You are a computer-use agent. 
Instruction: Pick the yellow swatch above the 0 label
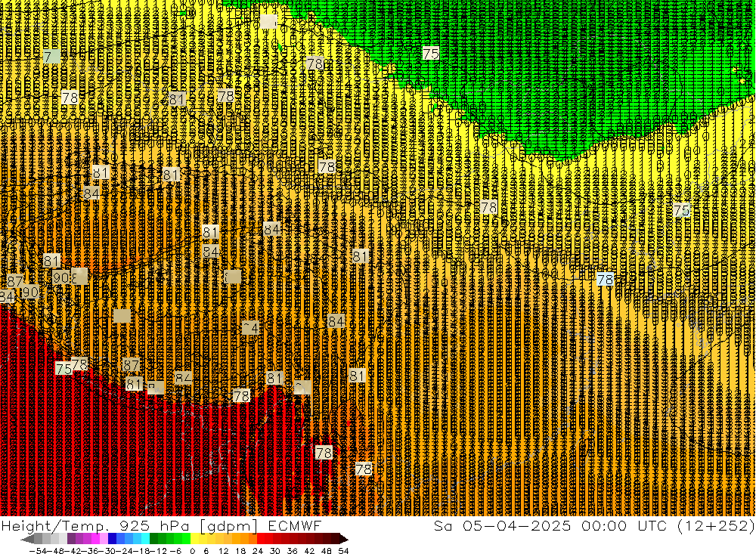click(194, 539)
